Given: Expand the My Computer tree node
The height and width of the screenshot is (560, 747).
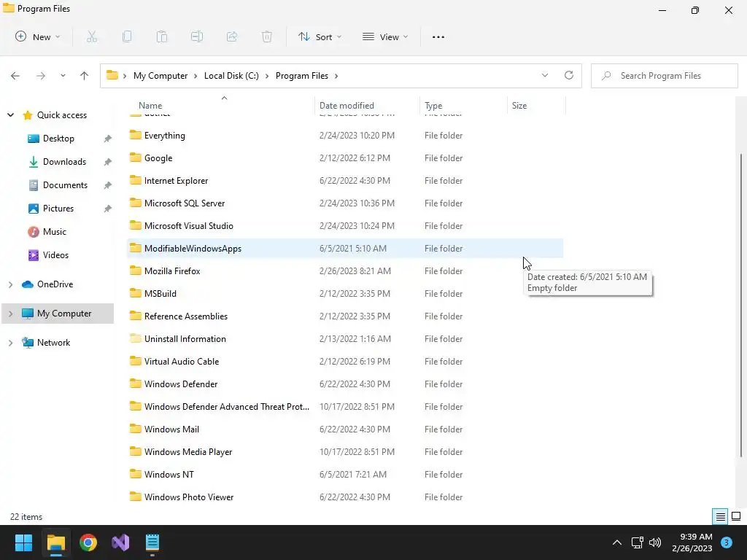Looking at the screenshot, I should 10,314.
